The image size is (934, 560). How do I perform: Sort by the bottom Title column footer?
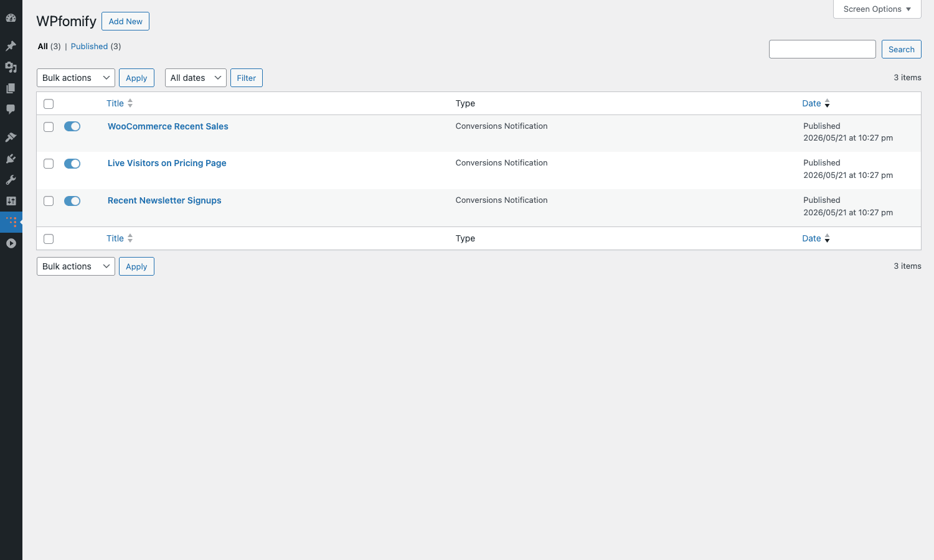click(115, 238)
